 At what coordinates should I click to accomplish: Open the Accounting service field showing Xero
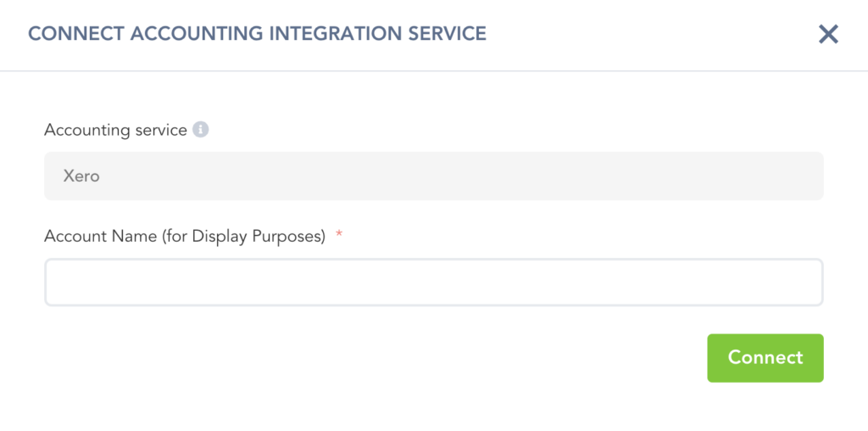[433, 176]
